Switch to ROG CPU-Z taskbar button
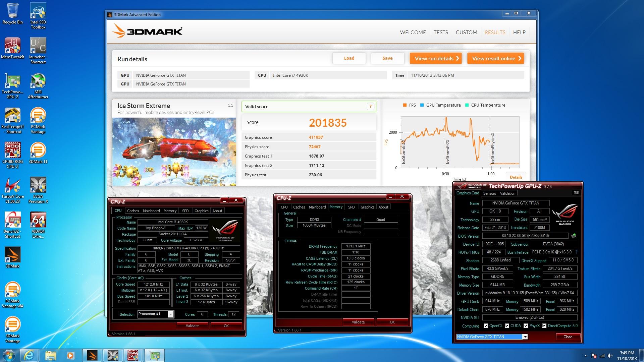Screen dimensions: 644x362 (x=133, y=355)
